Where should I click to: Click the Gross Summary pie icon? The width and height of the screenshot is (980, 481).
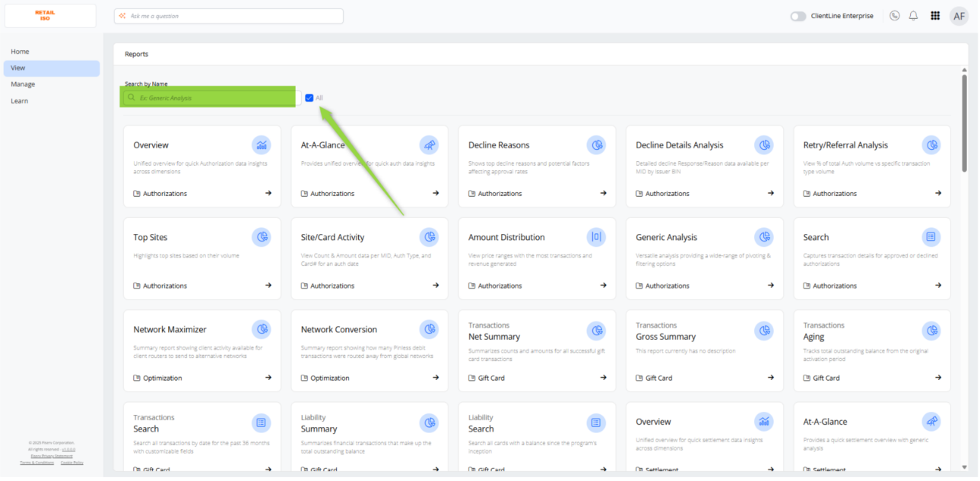(764, 331)
